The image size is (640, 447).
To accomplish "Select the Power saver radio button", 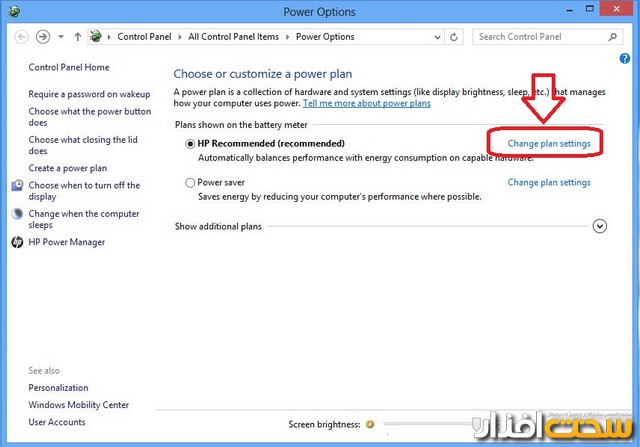I will [190, 183].
